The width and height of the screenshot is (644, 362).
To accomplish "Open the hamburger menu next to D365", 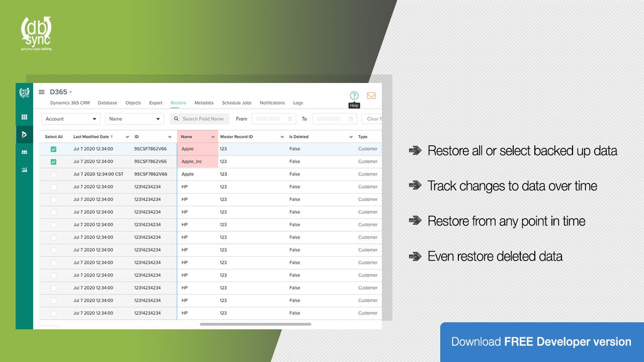I will pyautogui.click(x=42, y=92).
